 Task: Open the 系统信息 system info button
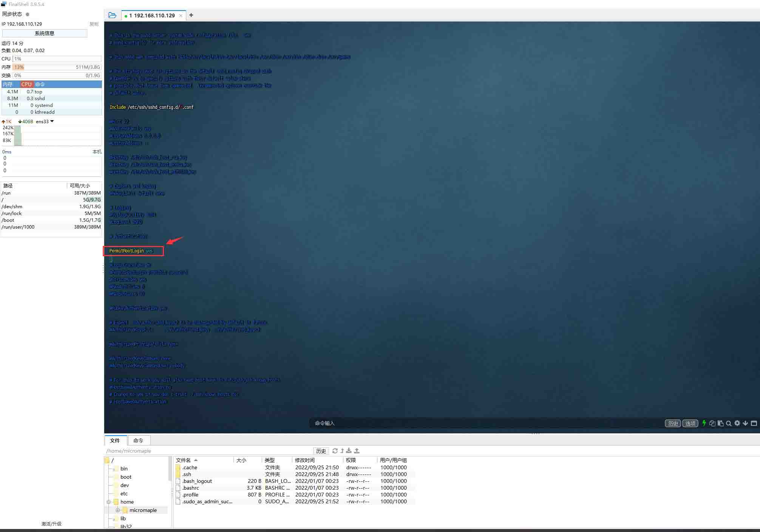click(x=45, y=33)
